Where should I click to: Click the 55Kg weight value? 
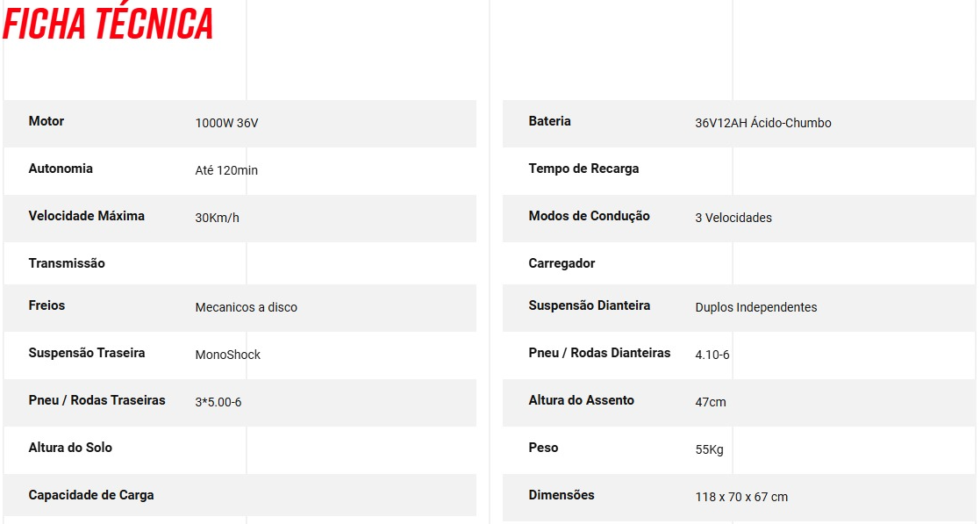(x=710, y=449)
